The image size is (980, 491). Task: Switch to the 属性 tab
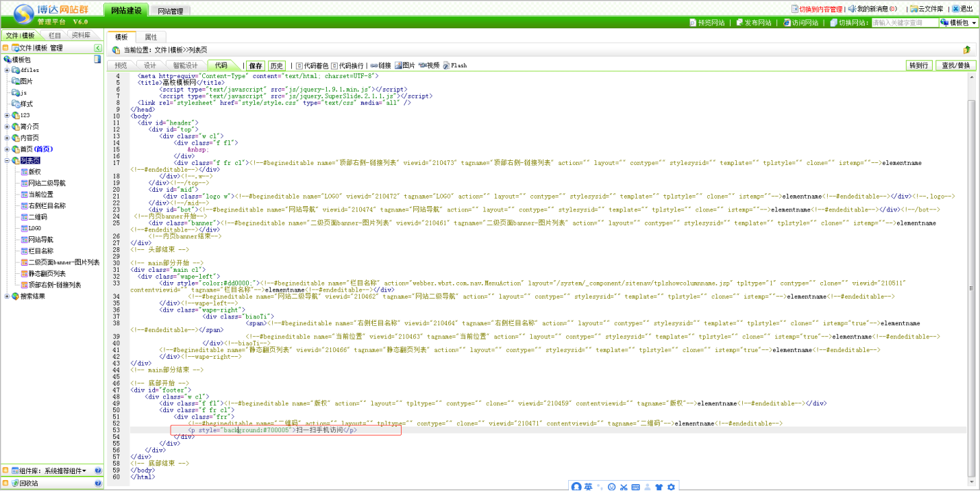pos(151,37)
